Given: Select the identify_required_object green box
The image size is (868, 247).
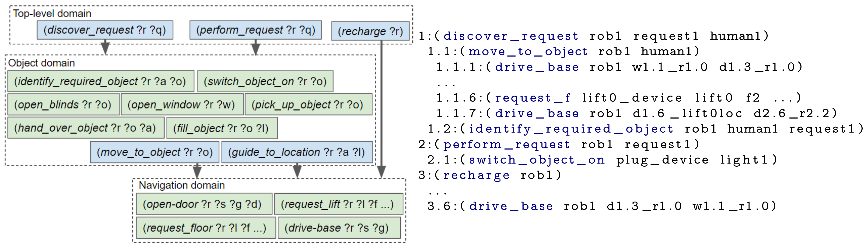Looking at the screenshot, I should 100,81.
